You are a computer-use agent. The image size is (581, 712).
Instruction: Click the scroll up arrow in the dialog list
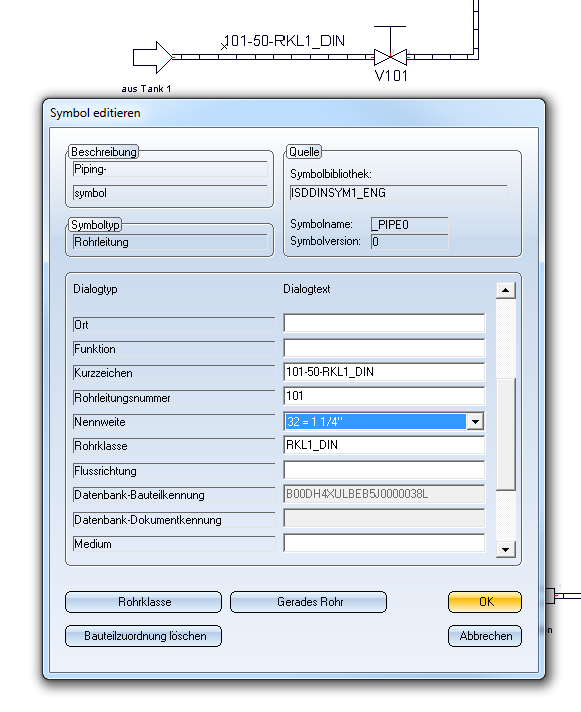coord(506,290)
